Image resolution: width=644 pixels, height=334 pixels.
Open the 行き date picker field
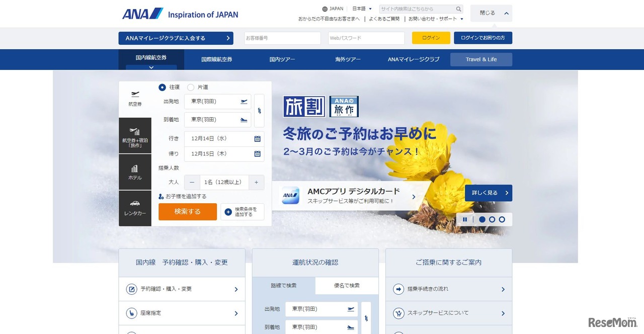tap(224, 139)
